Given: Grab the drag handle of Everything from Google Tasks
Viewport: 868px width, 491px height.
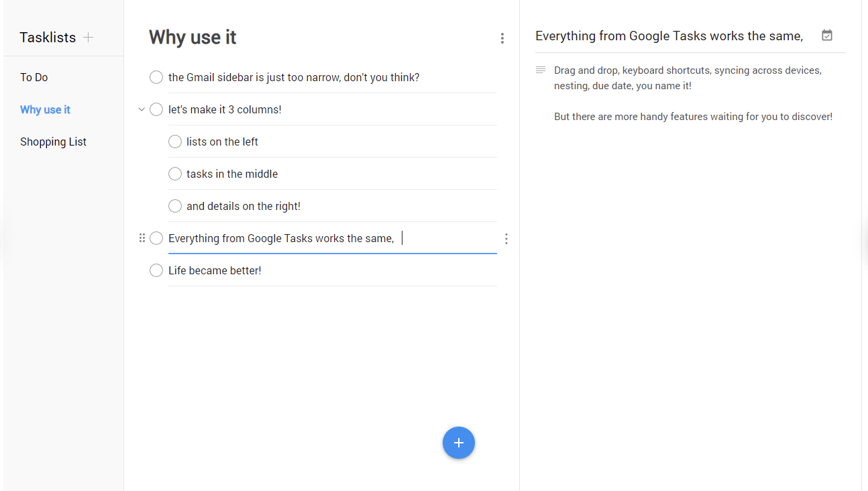Looking at the screenshot, I should pos(142,238).
